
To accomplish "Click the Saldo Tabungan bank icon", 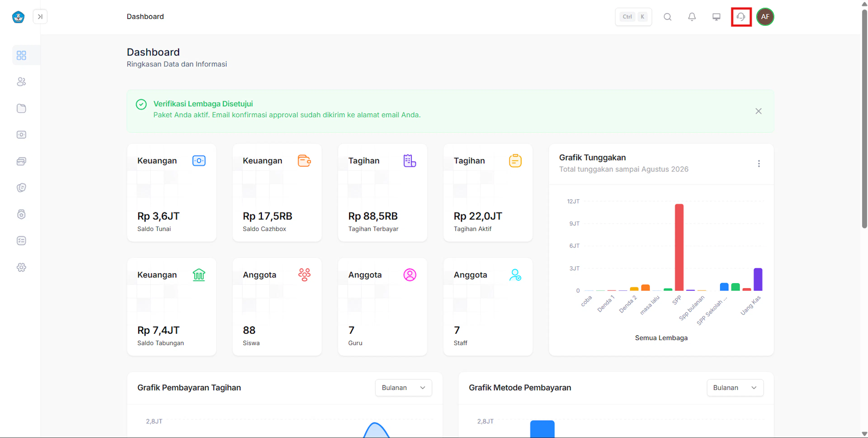I will coord(199,275).
